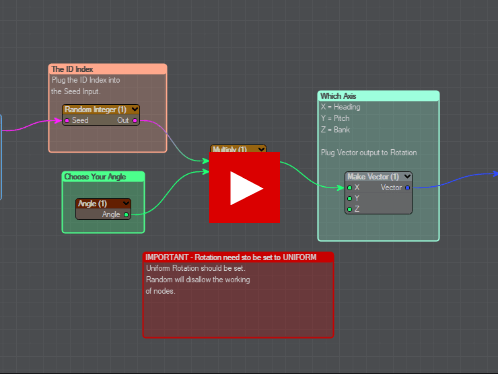Viewport: 498px width, 374px height.
Task: Click the 'Z = Bank' text
Action: coord(335,130)
